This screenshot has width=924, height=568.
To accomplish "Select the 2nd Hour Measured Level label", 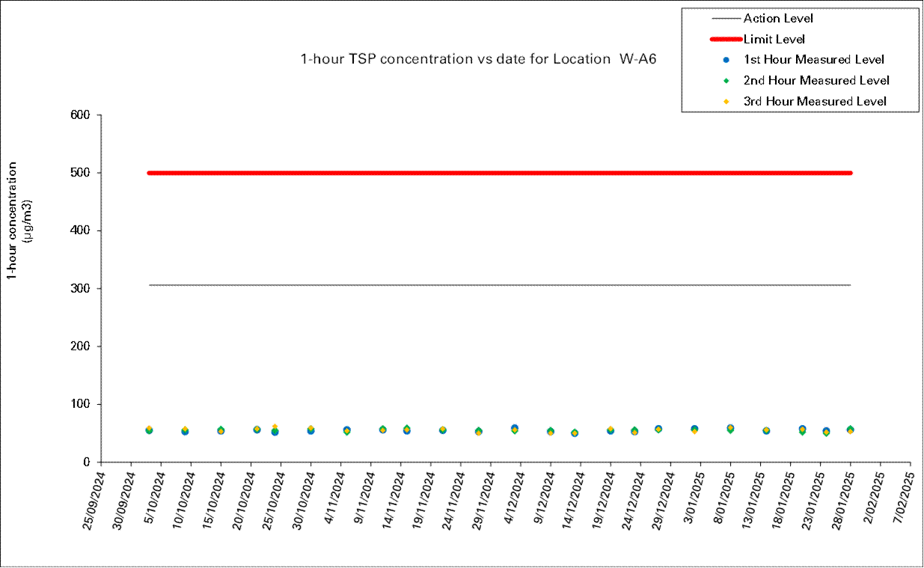I will [x=816, y=80].
